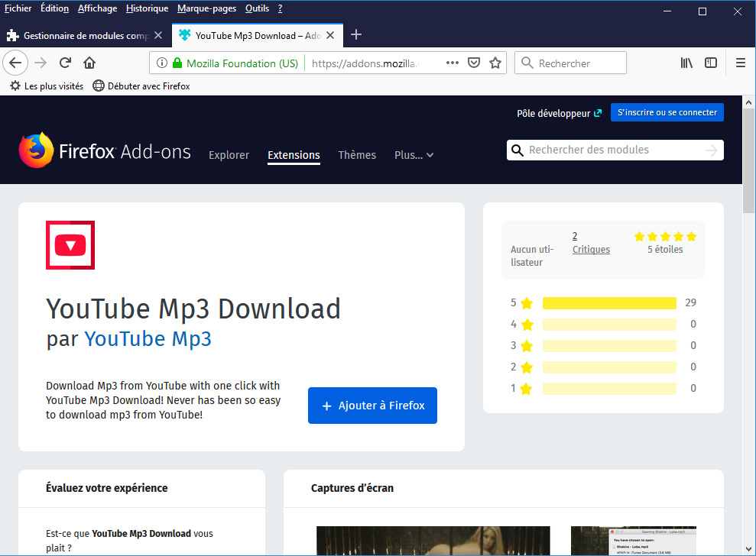756x556 pixels.
Task: Open Les plus visités bookmark
Action: coord(47,86)
